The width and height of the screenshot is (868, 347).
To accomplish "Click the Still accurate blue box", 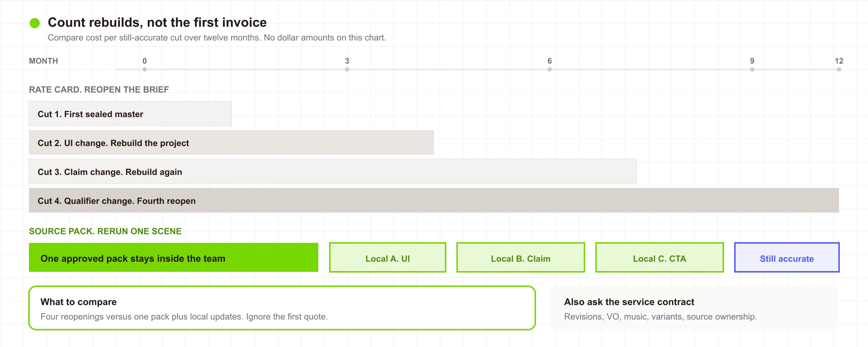I will pyautogui.click(x=787, y=257).
